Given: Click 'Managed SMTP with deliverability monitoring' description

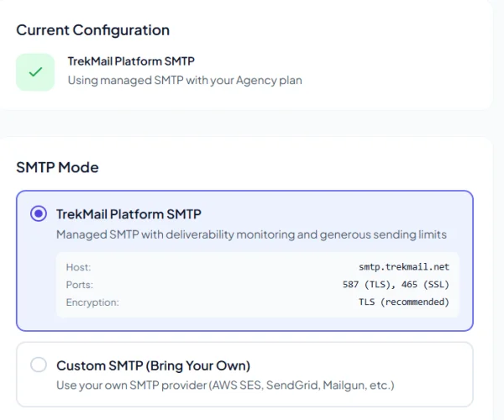Looking at the screenshot, I should click(251, 234).
